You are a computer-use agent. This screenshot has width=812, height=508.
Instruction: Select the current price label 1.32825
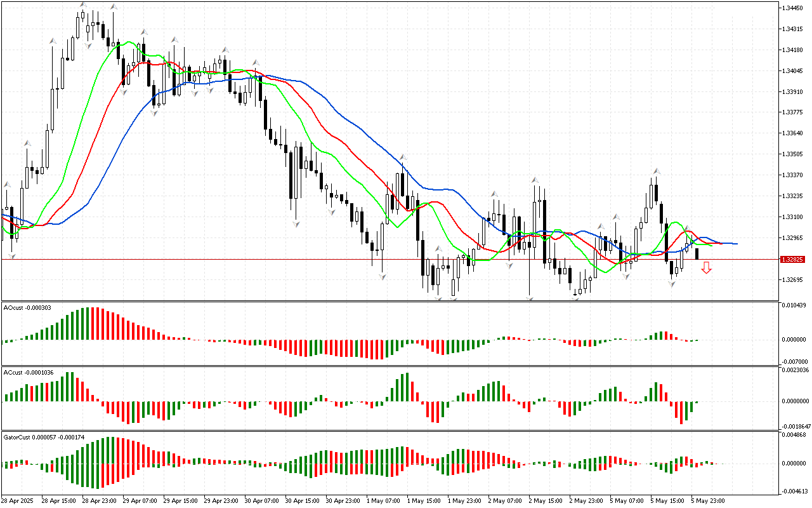click(794, 260)
